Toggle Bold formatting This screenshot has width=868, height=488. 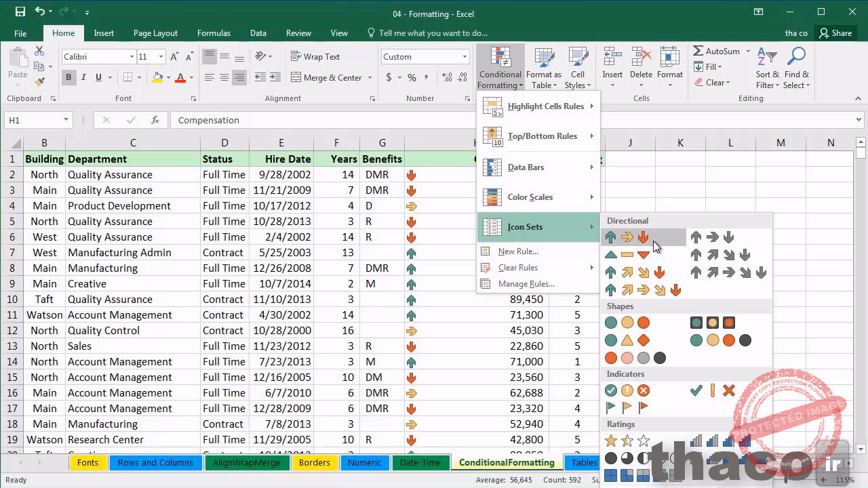(68, 78)
